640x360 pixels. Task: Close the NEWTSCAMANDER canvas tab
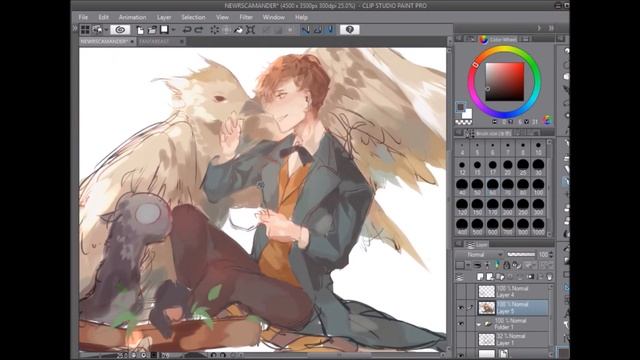pyautogui.click(x=132, y=41)
